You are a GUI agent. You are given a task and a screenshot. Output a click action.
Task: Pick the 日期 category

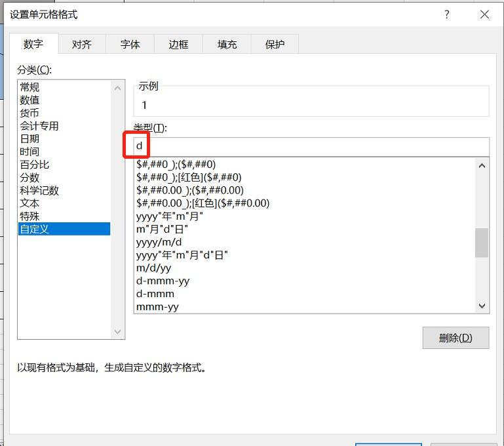[x=64, y=138]
